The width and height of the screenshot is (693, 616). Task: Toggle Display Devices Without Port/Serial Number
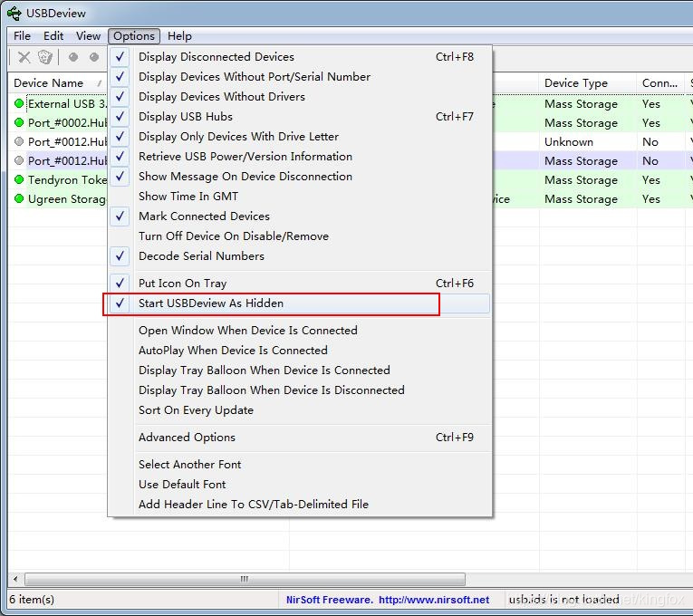[300, 77]
